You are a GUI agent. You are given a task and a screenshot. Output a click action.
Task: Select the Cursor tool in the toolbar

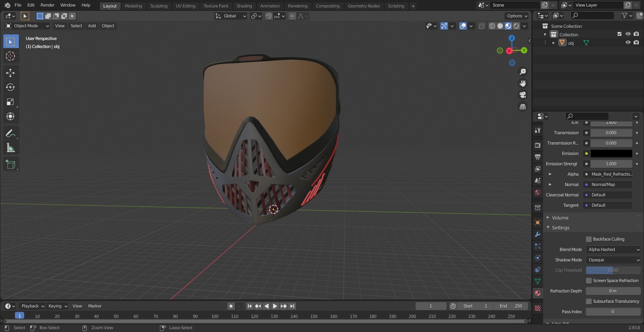(10, 56)
